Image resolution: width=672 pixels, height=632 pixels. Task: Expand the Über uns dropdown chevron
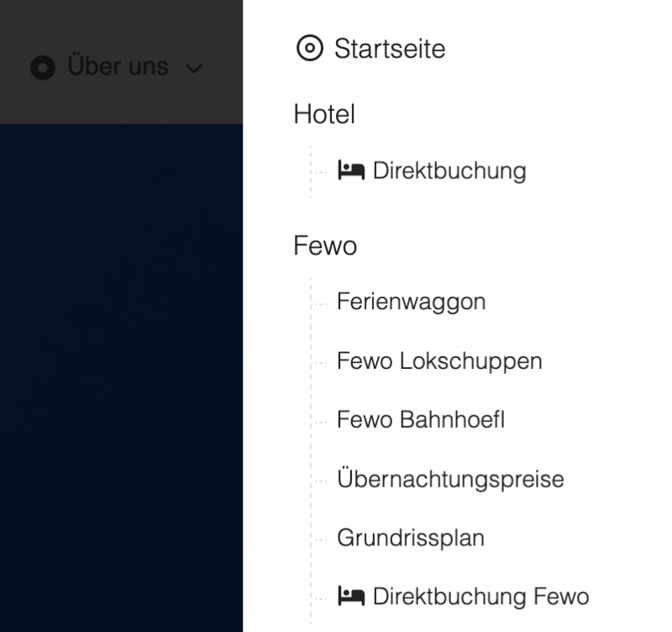pyautogui.click(x=194, y=68)
